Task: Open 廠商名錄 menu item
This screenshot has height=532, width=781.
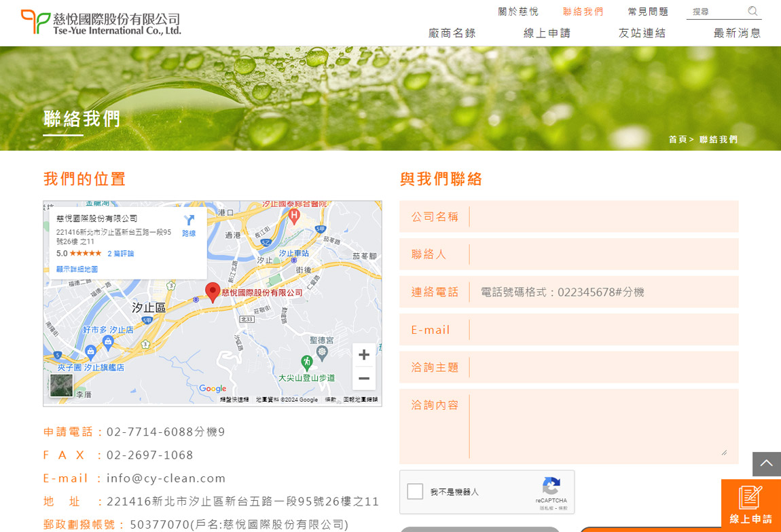Action: 452,33
